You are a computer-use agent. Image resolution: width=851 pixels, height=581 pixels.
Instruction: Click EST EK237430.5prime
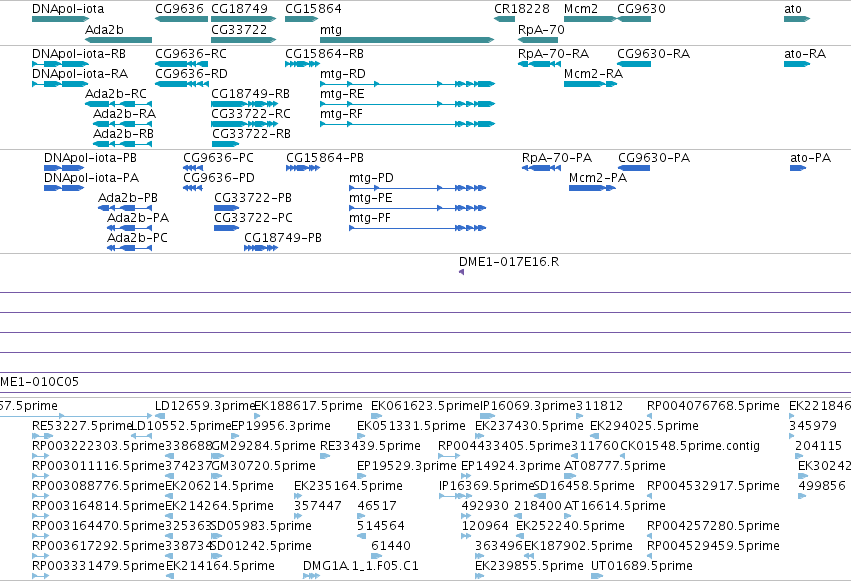pos(479,436)
